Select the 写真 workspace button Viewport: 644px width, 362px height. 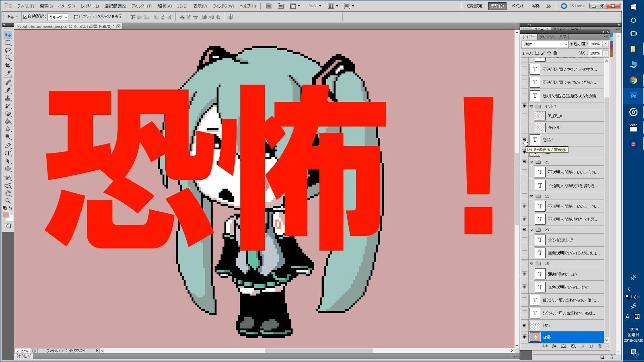[x=536, y=6]
